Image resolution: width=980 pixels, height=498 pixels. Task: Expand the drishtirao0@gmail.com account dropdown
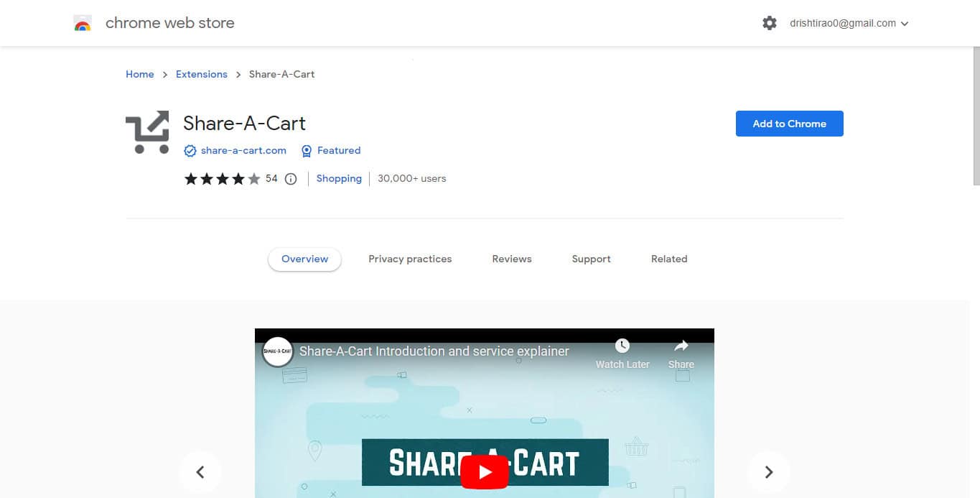(x=849, y=24)
